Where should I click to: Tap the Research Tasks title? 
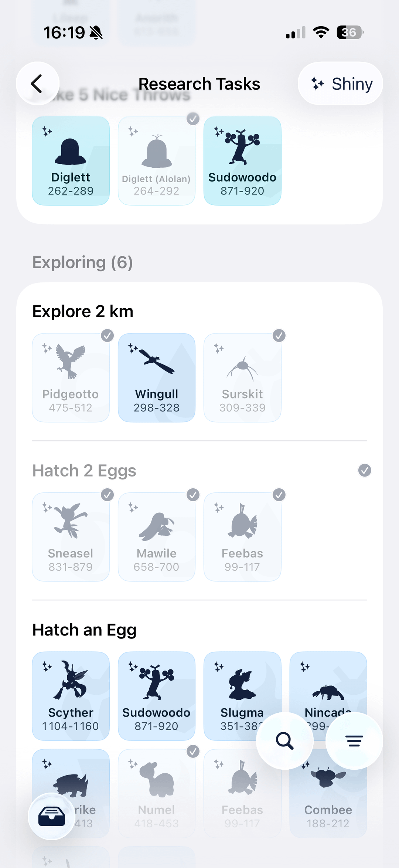point(199,84)
